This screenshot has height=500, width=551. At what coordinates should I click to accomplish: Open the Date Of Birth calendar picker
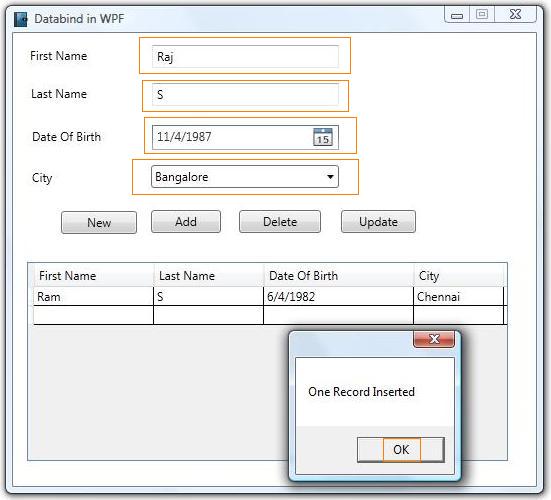tap(323, 137)
